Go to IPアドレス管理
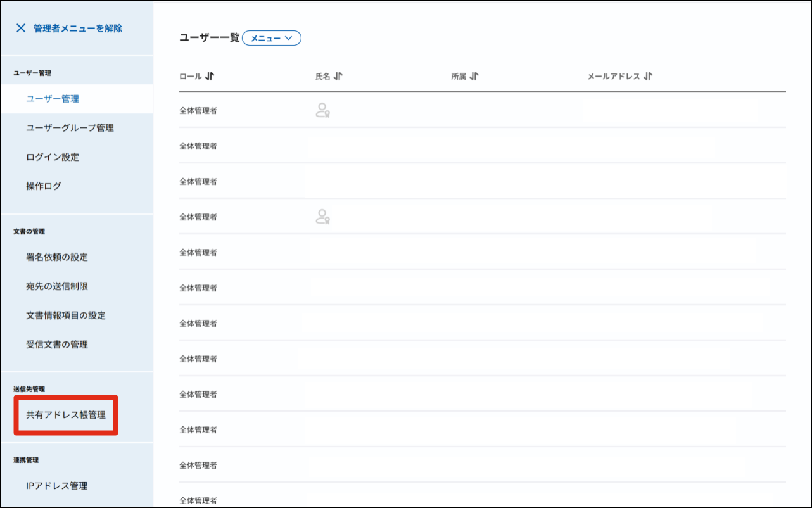Image resolution: width=812 pixels, height=508 pixels. pos(57,486)
